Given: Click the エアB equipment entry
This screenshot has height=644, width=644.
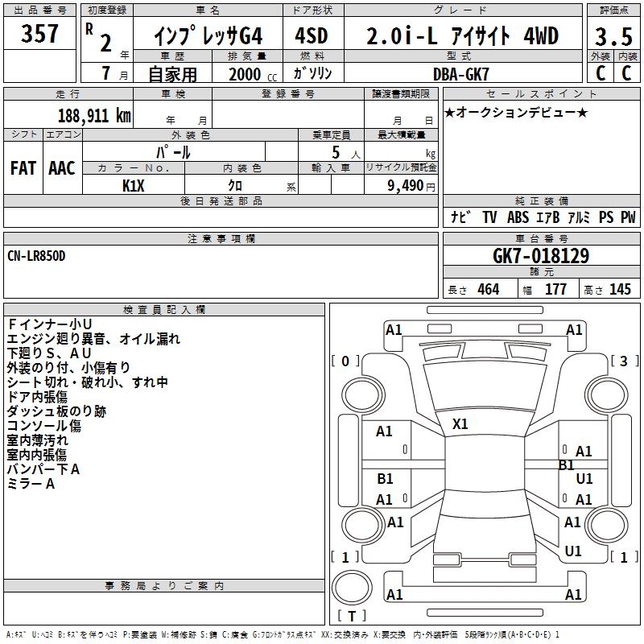Looking at the screenshot, I should click(x=548, y=217).
